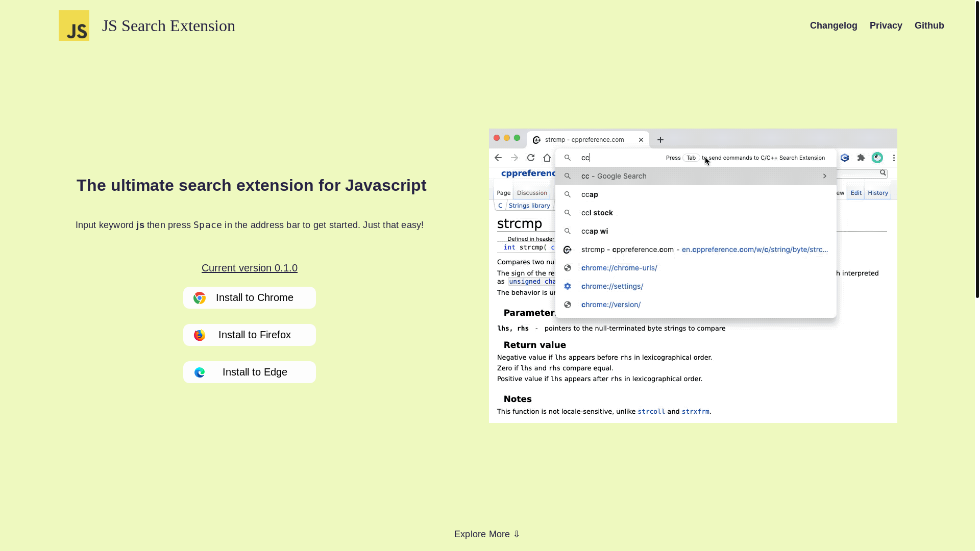Click the Edge logo icon
Screen dimensions: 980x551
tap(200, 372)
